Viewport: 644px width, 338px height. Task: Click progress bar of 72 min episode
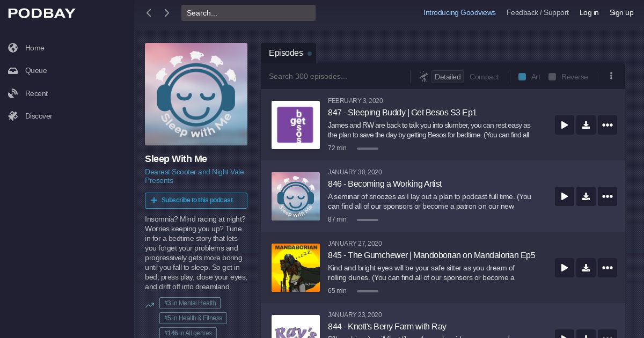368,149
